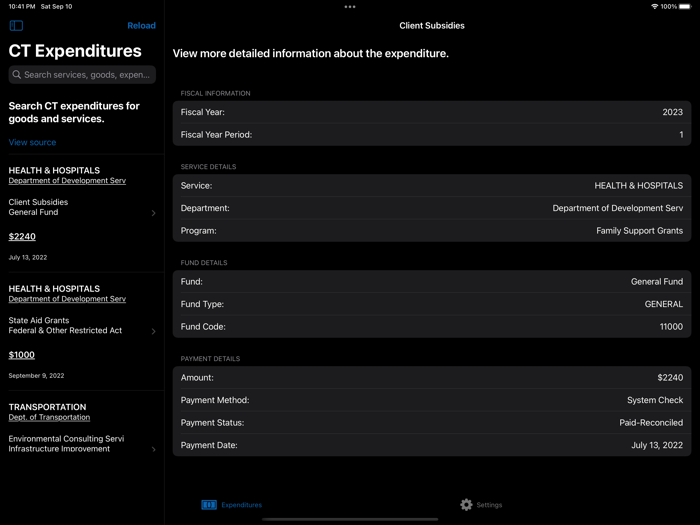Select the Fund row General Fund
Screen dimensions: 700x525
[x=432, y=282]
